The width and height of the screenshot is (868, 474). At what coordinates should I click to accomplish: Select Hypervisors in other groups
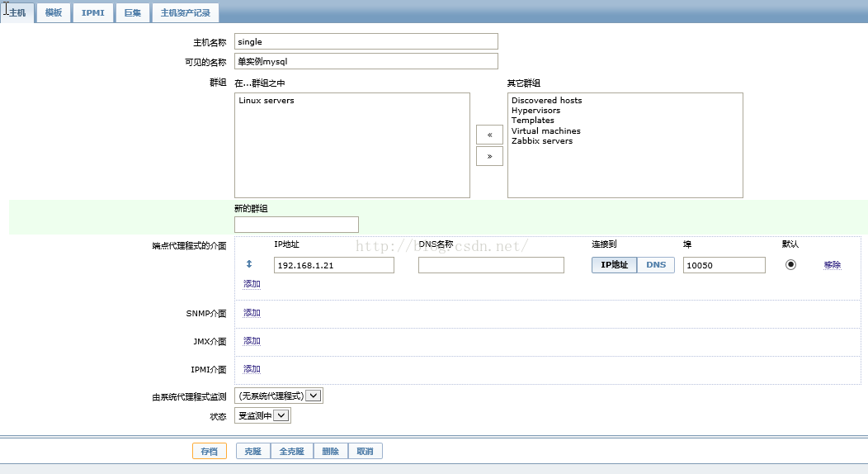point(535,110)
